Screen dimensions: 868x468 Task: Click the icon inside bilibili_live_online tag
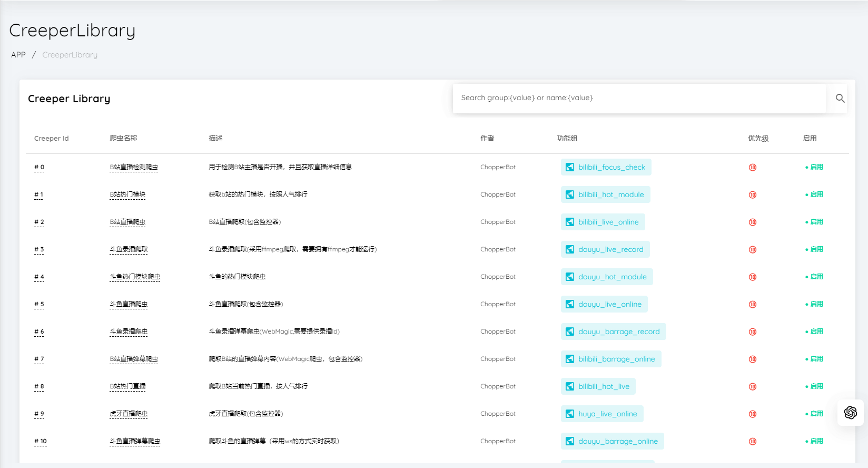click(570, 222)
